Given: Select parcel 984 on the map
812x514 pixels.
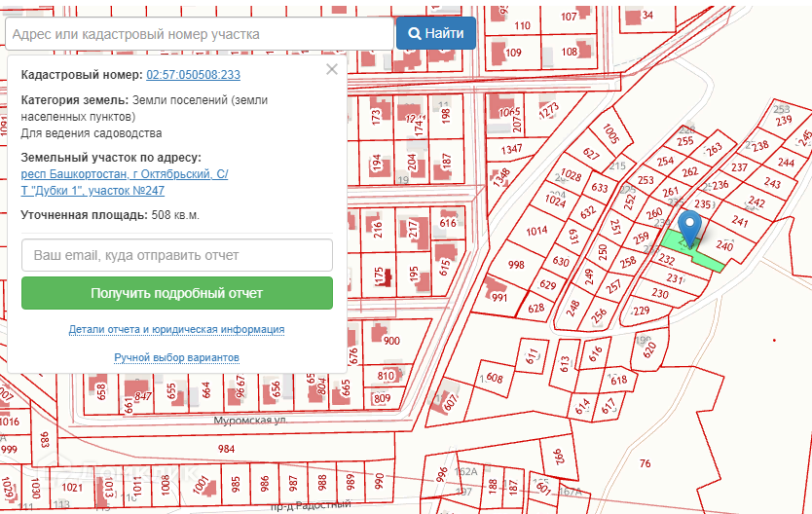Looking at the screenshot, I should coord(226,449).
